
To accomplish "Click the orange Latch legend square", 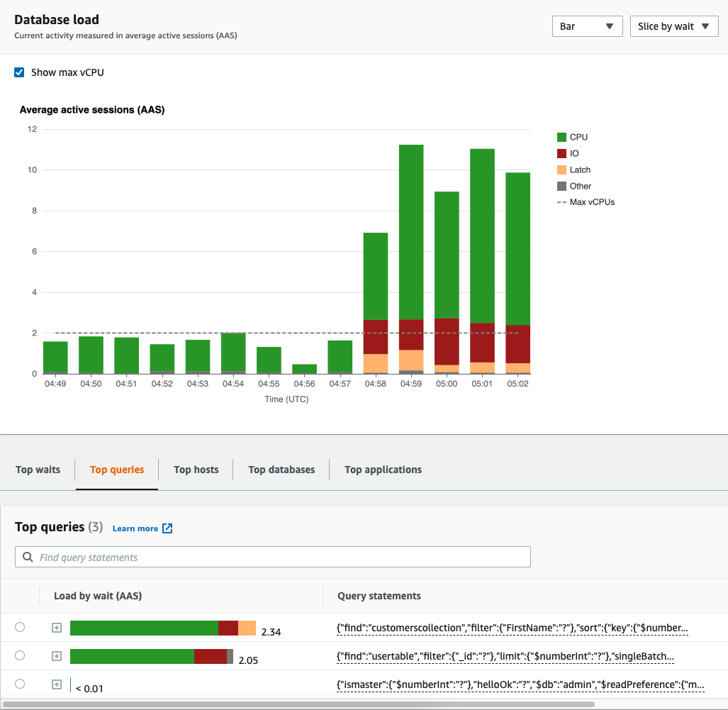I will click(x=561, y=169).
